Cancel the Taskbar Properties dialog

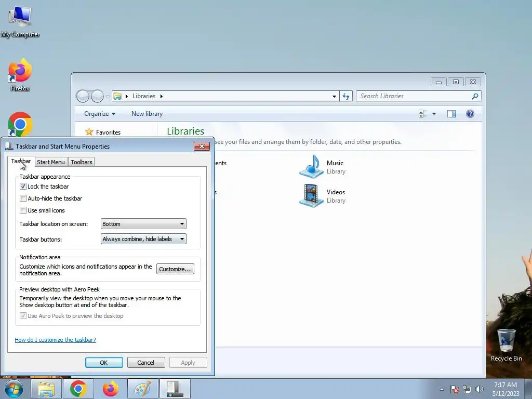click(146, 362)
